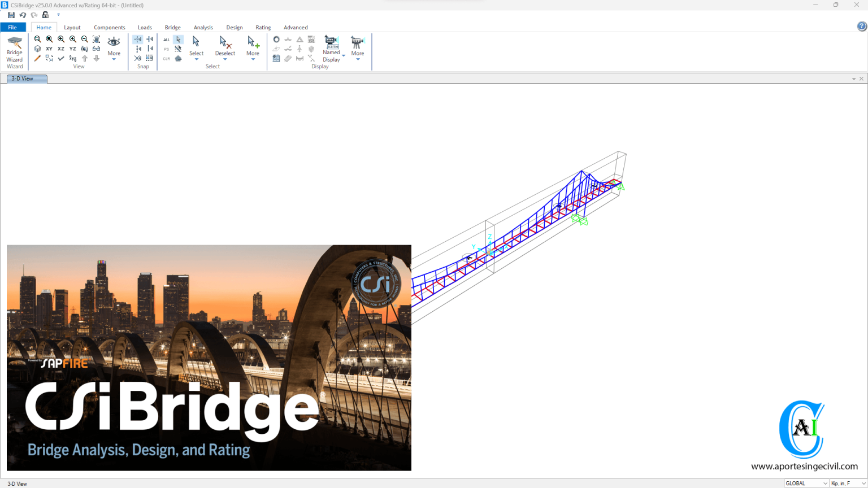Switch to the Analysis ribbon tab
This screenshot has width=868, height=488.
(203, 27)
